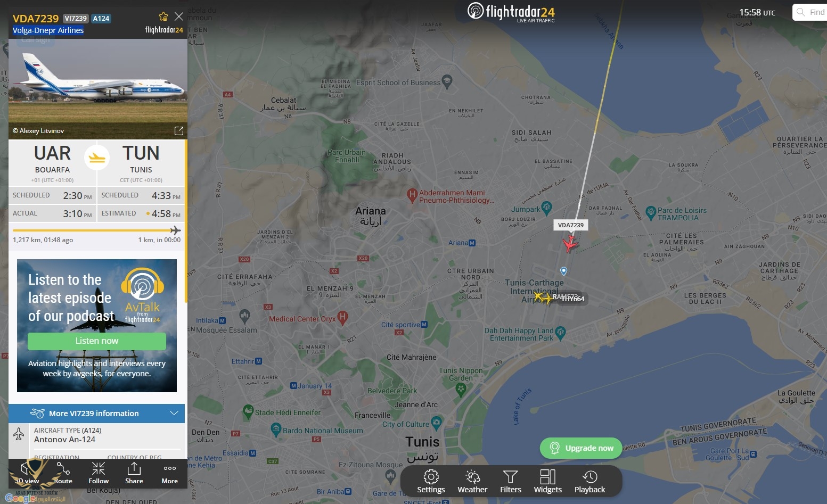Open aircraft photo in external link icon
The width and height of the screenshot is (827, 504).
(x=179, y=130)
